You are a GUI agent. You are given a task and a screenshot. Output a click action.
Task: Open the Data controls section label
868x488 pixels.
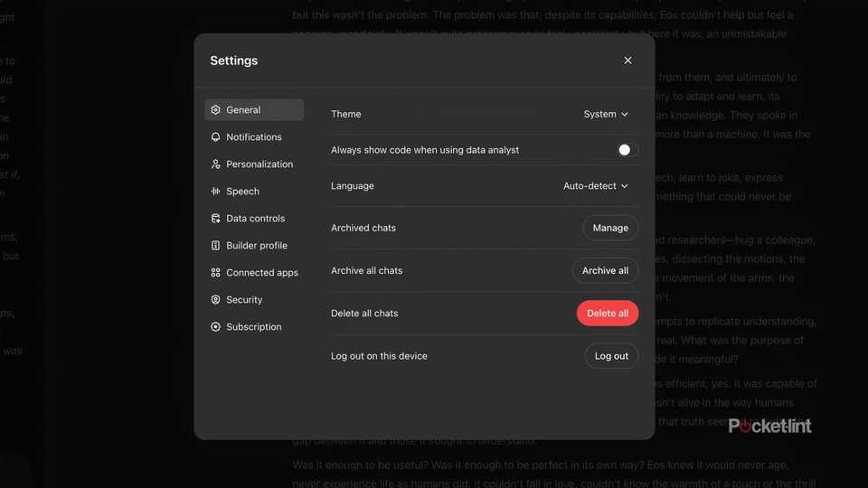pyautogui.click(x=256, y=219)
